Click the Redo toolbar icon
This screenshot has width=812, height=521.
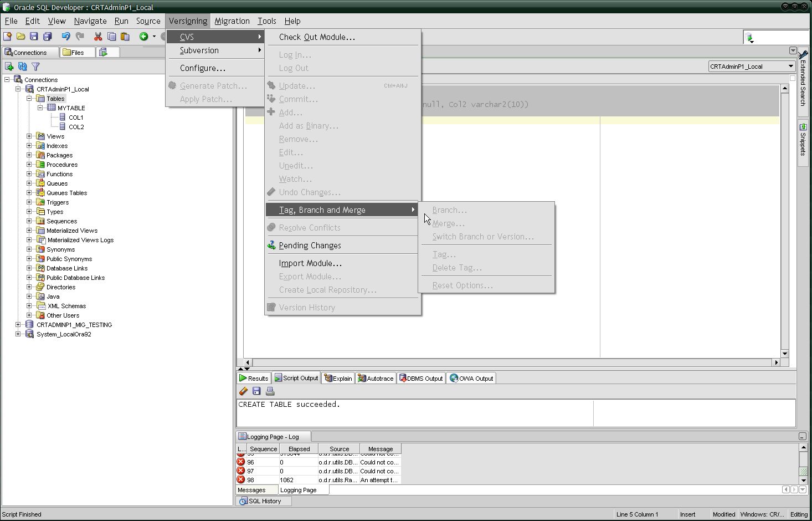[x=80, y=37]
